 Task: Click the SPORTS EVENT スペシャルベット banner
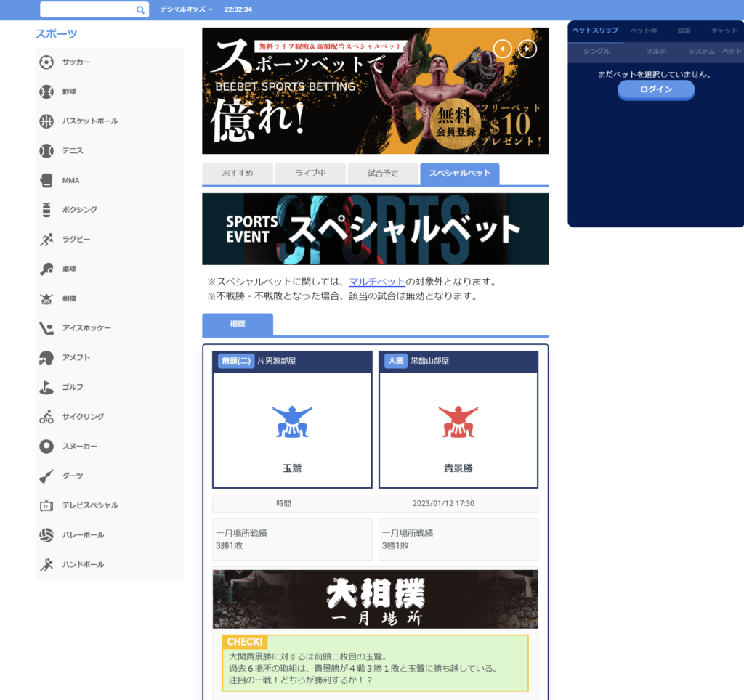pyautogui.click(x=376, y=229)
